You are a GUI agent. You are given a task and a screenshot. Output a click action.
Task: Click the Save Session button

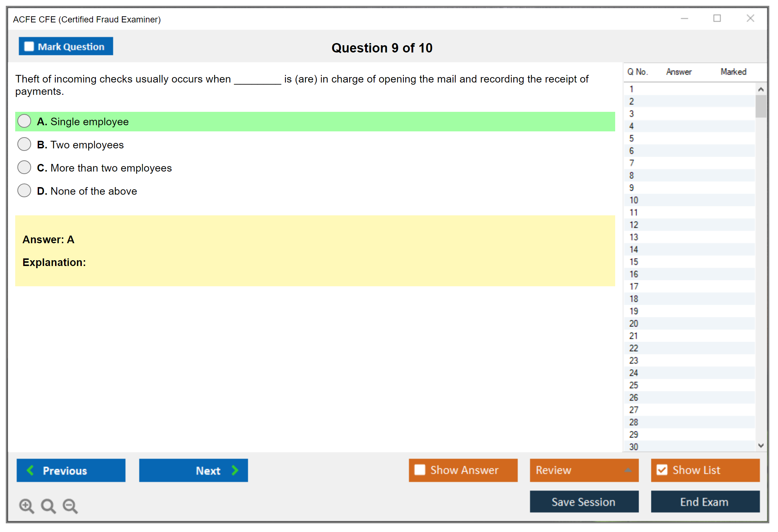point(584,502)
